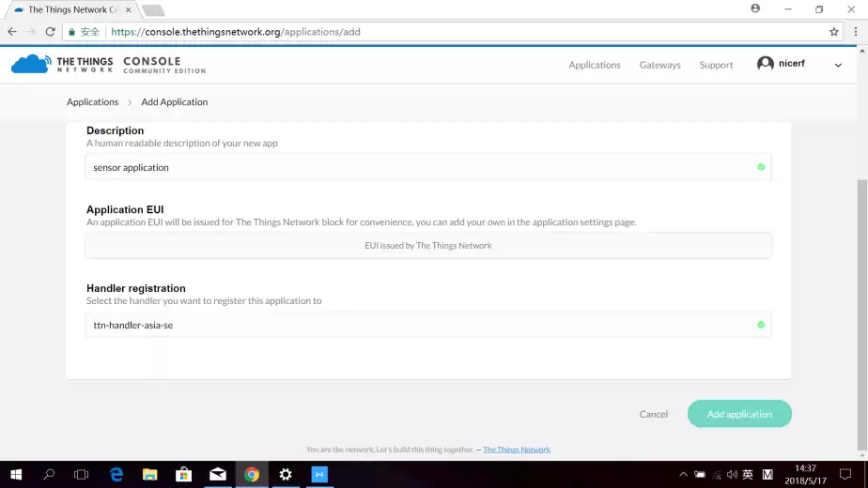Show hidden system tray icons
This screenshot has height=488, width=868.
point(683,475)
